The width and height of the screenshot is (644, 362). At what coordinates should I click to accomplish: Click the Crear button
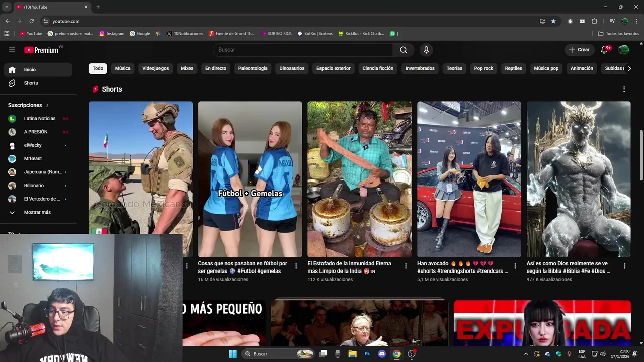click(x=579, y=50)
